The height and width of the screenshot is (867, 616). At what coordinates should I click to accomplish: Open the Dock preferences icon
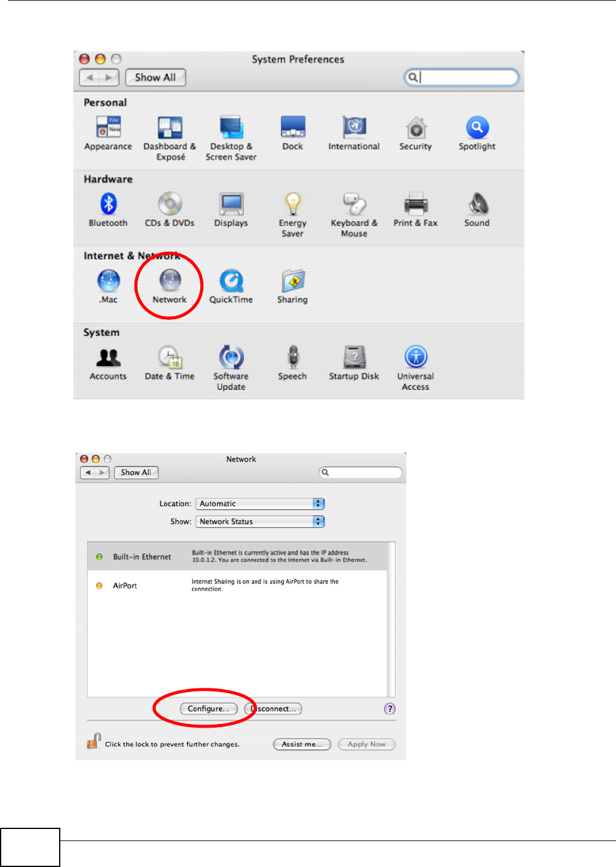coord(293,133)
